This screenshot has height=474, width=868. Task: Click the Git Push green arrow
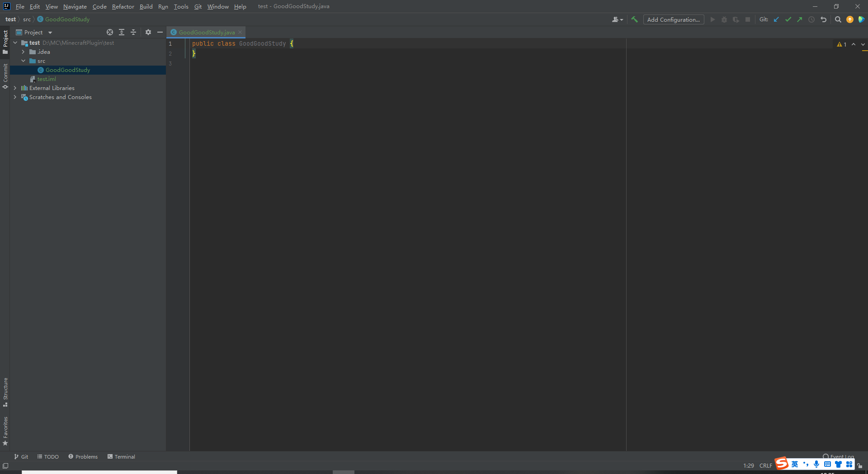(800, 19)
